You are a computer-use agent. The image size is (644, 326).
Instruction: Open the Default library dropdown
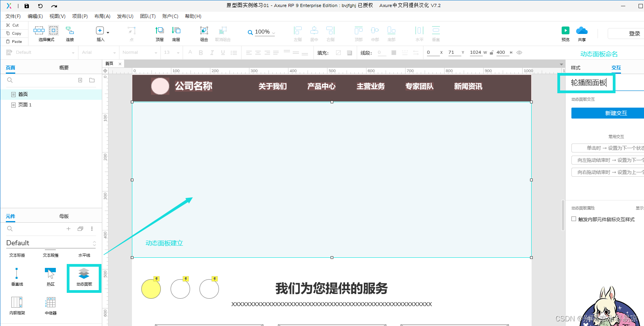(51, 243)
